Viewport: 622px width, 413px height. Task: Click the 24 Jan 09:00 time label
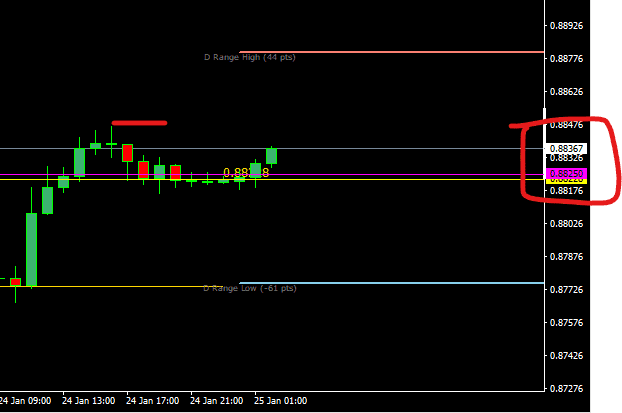pyautogui.click(x=25, y=401)
